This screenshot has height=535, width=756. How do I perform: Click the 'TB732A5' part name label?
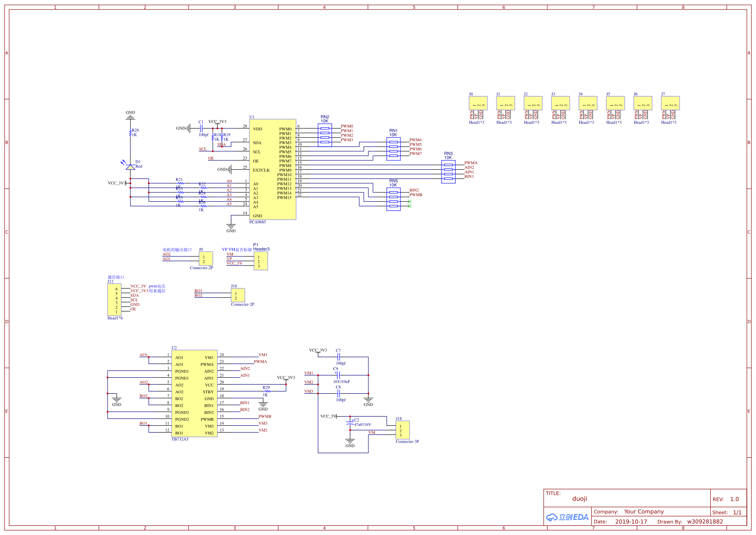180,439
